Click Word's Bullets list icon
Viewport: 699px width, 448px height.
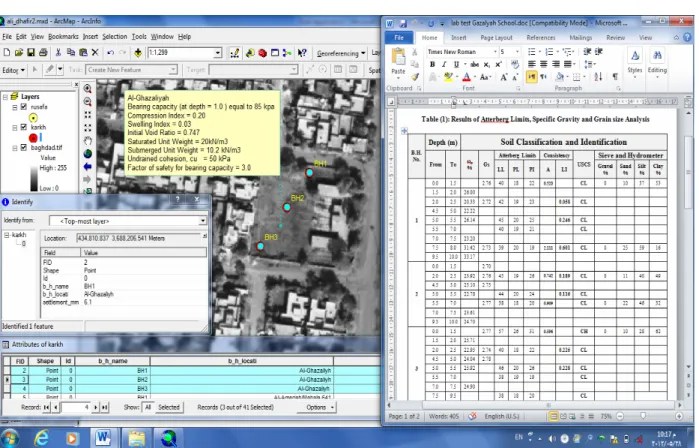(x=531, y=52)
